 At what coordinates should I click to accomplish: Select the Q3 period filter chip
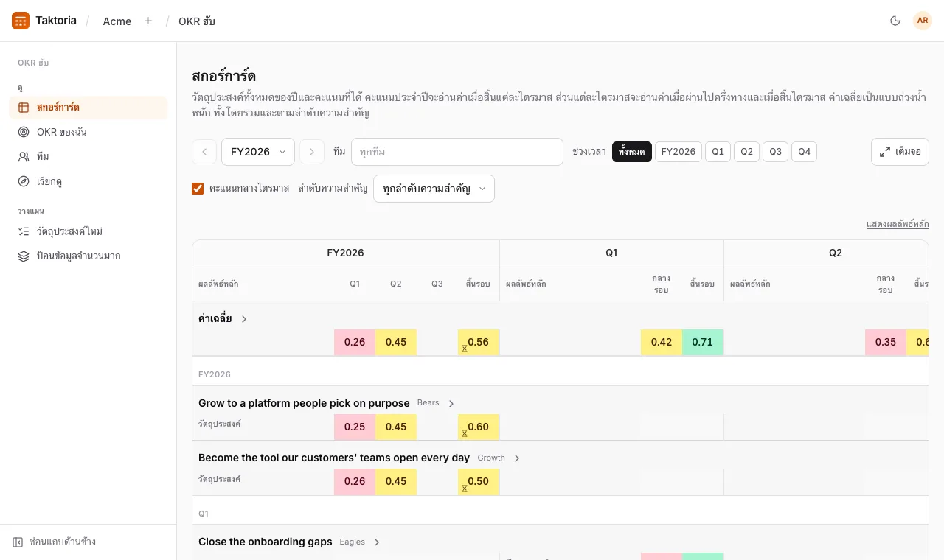tap(775, 152)
